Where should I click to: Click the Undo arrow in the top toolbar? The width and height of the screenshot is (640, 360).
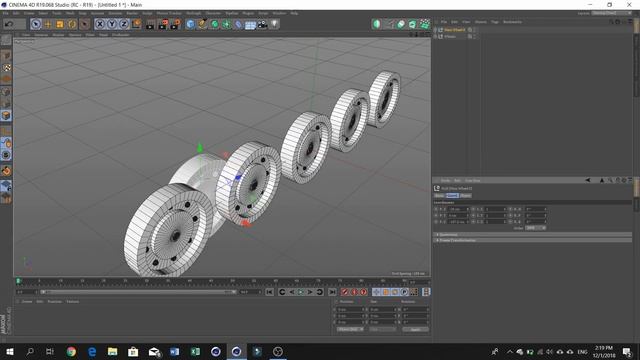click(x=9, y=24)
